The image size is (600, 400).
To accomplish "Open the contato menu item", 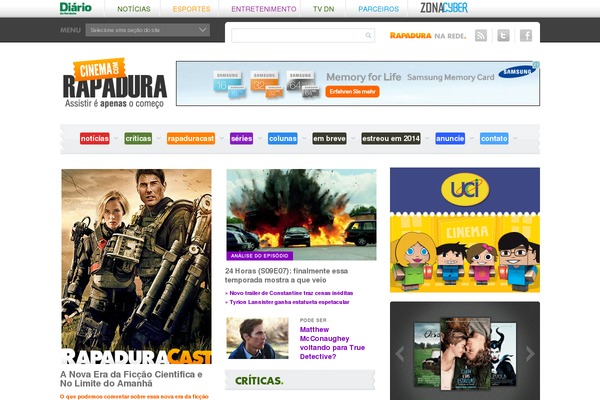I will 494,138.
